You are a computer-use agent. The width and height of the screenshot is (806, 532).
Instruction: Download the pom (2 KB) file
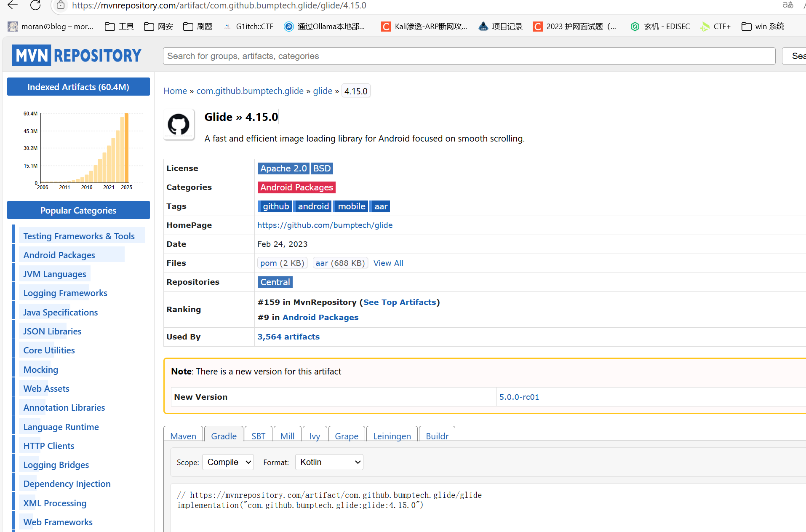click(282, 263)
